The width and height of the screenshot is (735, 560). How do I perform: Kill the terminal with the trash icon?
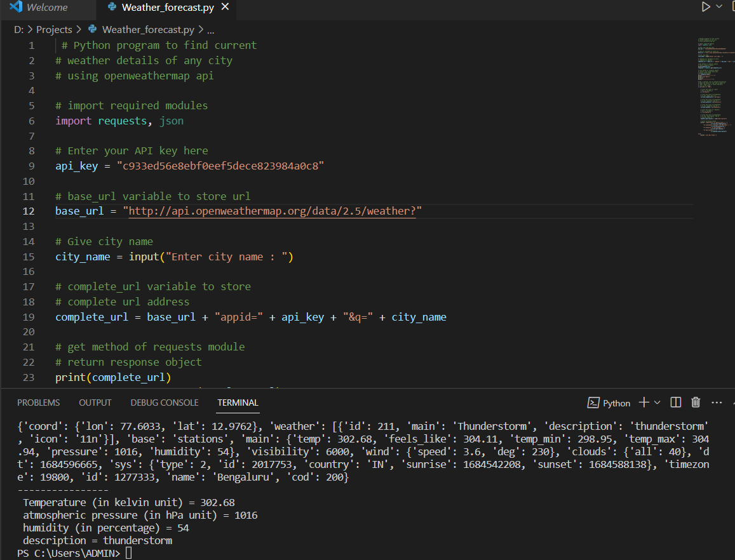tap(696, 402)
